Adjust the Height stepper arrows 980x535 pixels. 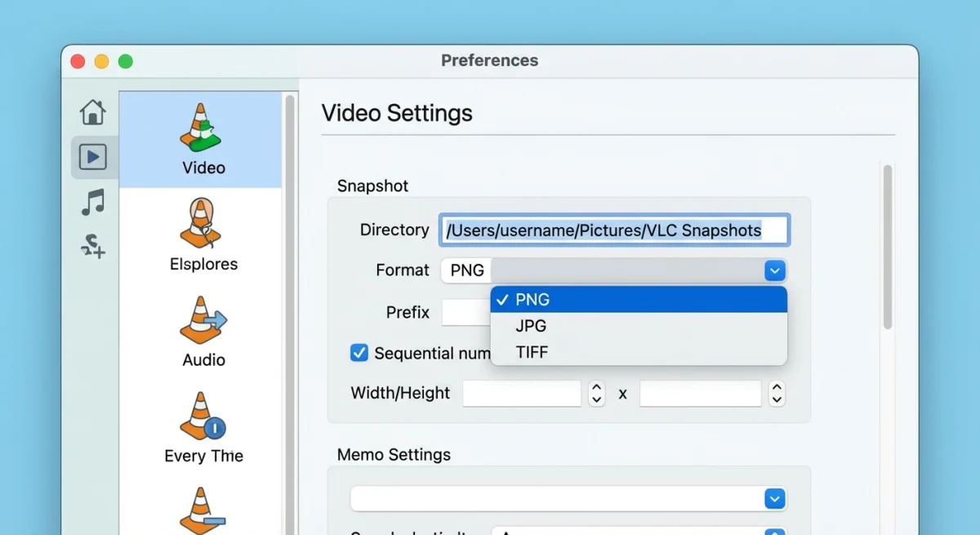point(777,394)
